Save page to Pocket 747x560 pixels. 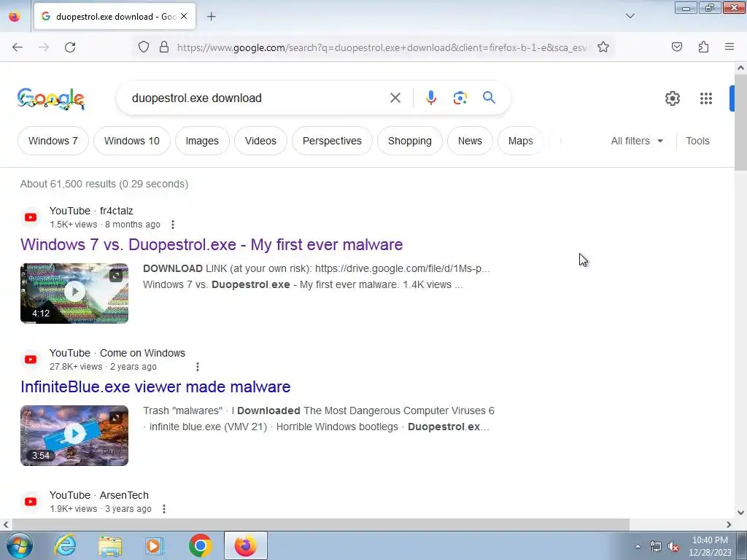click(677, 47)
